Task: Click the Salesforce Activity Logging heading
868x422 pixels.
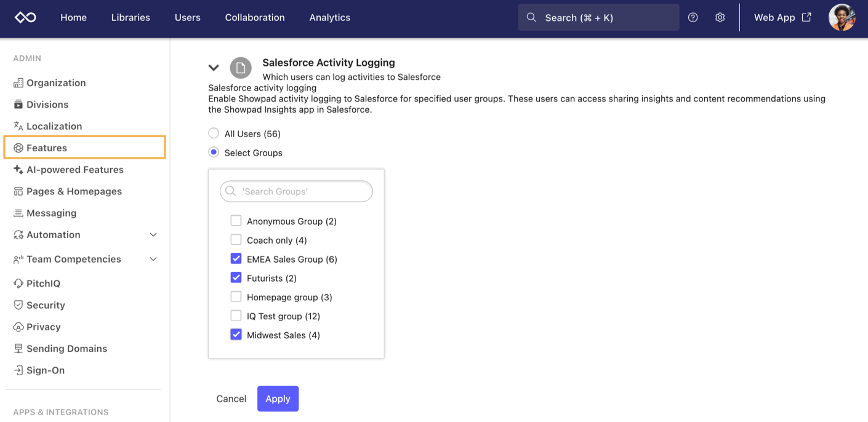Action: (329, 62)
